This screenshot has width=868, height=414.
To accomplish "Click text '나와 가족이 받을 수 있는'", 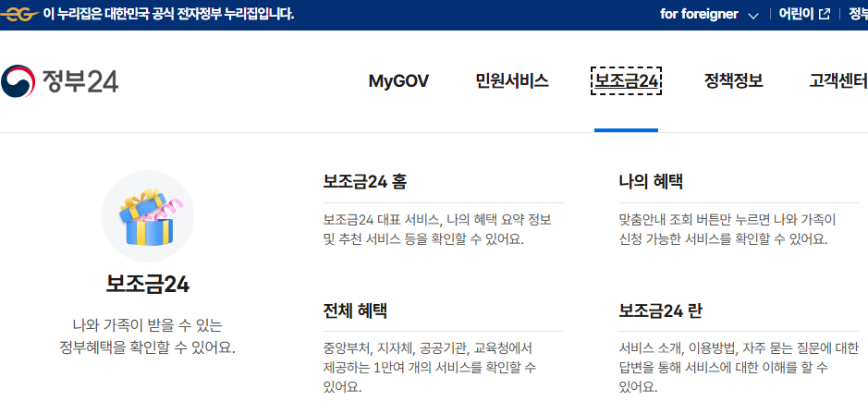I will [x=147, y=325].
